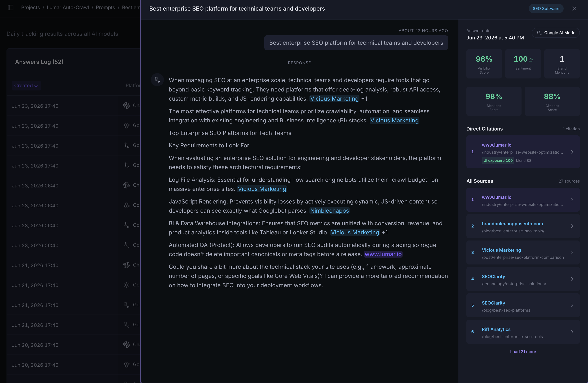Image resolution: width=588 pixels, height=383 pixels.
Task: Open the Projects breadcrumb
Action: coord(30,8)
